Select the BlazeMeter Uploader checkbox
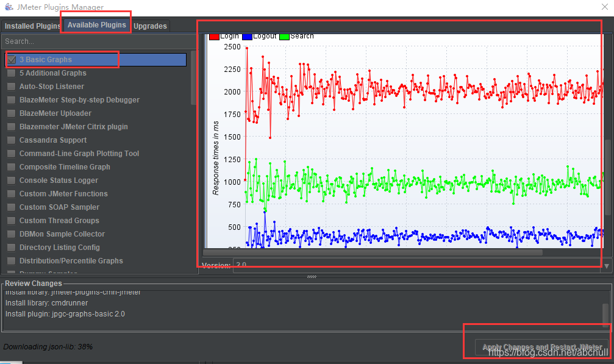 (x=12, y=113)
